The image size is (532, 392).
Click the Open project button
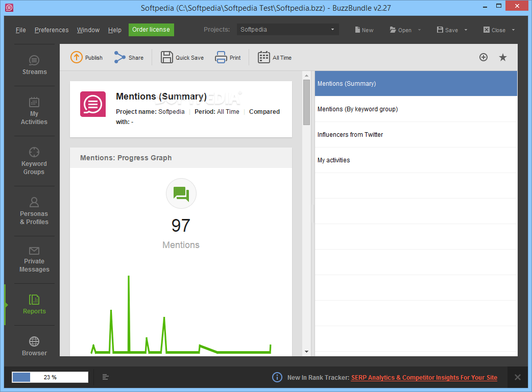[x=401, y=30]
